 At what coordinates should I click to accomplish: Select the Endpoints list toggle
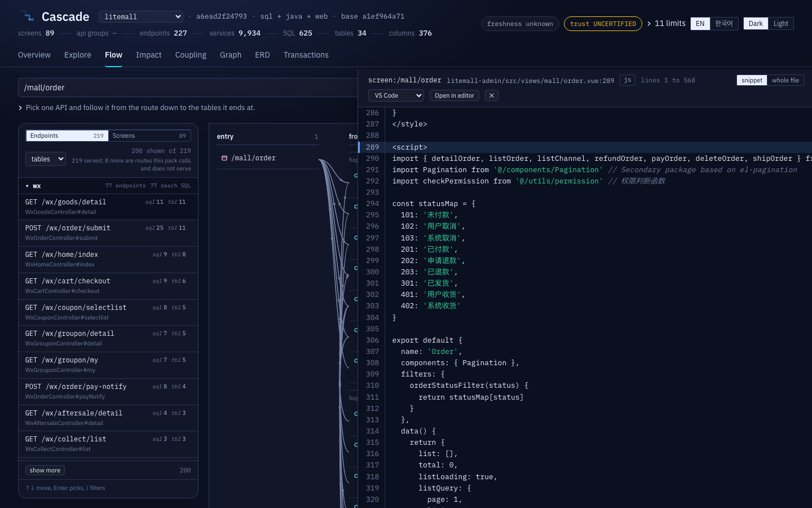pos(67,135)
